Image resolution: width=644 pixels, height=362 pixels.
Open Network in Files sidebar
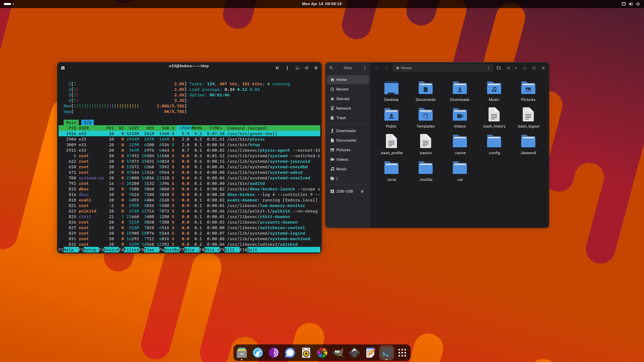(348, 108)
